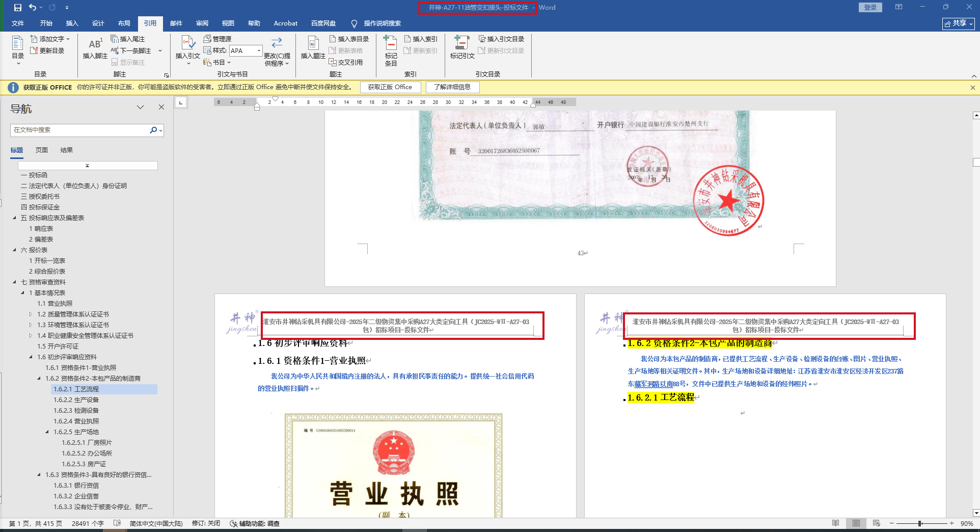Screen dimensions: 980x532
Task: Insert a footnote with 插入脚注
Action: click(95, 48)
